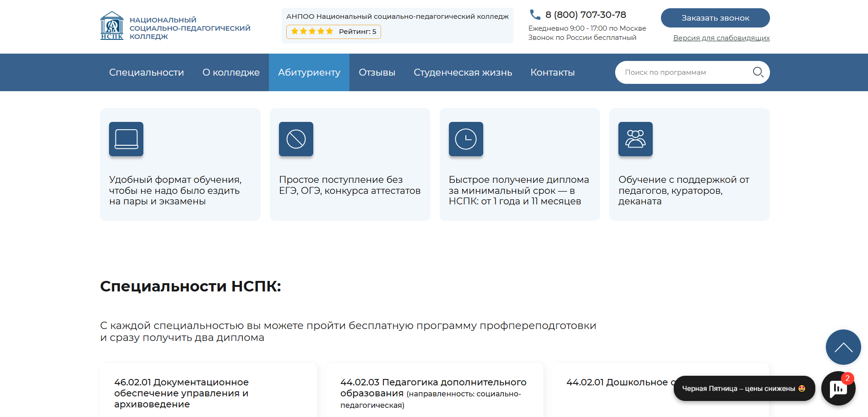Click the Ежедневно 9:00 - 17:00 hours text
This screenshot has height=417, width=868.
(x=587, y=28)
